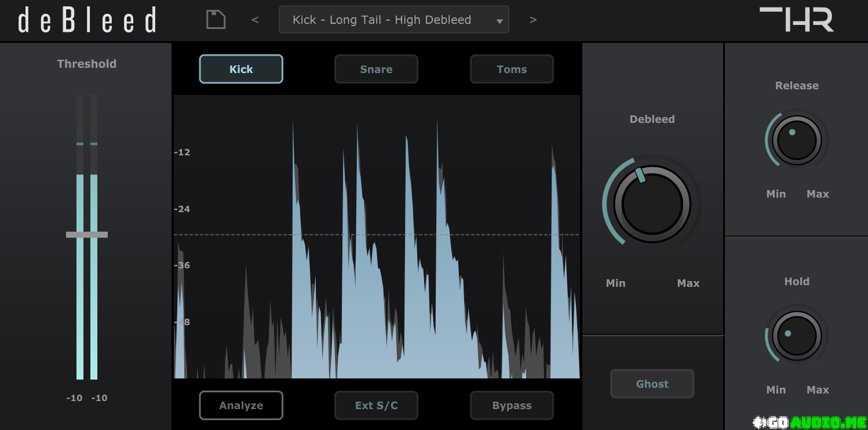Click the Analyze button
Image resolution: width=868 pixels, height=430 pixels.
(241, 406)
